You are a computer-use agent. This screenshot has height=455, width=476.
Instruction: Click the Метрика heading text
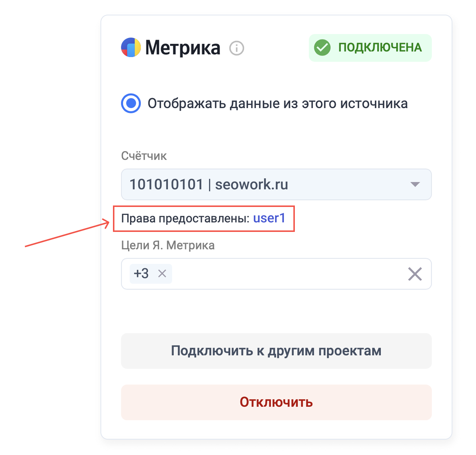coord(183,48)
